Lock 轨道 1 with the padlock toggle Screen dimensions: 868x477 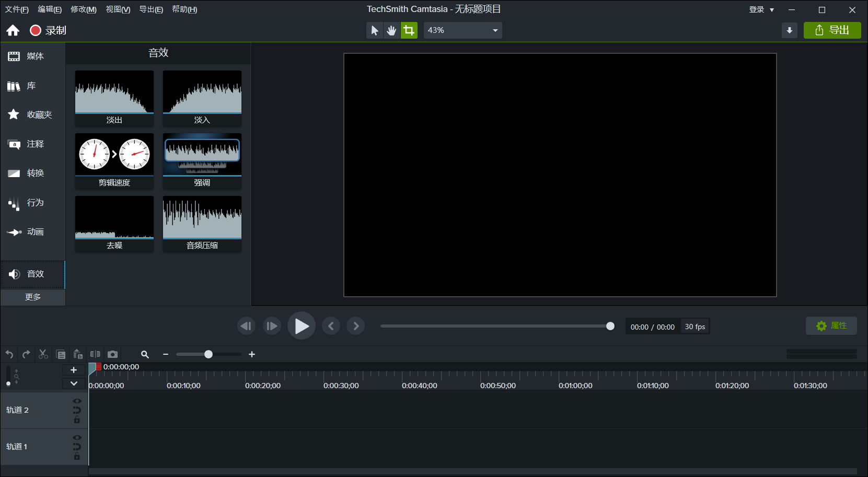77,456
